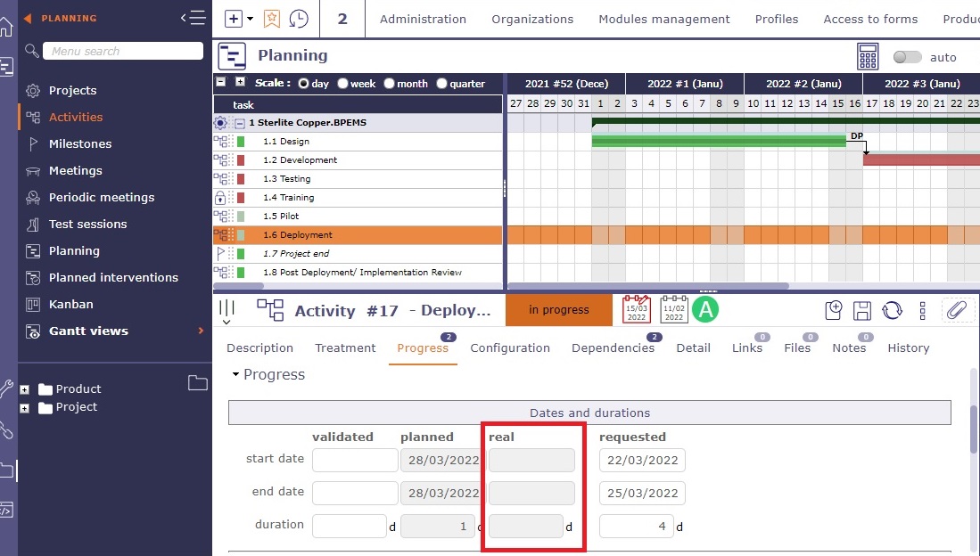The image size is (980, 556).
Task: Open the history clock icon in top toolbar
Action: click(x=300, y=19)
